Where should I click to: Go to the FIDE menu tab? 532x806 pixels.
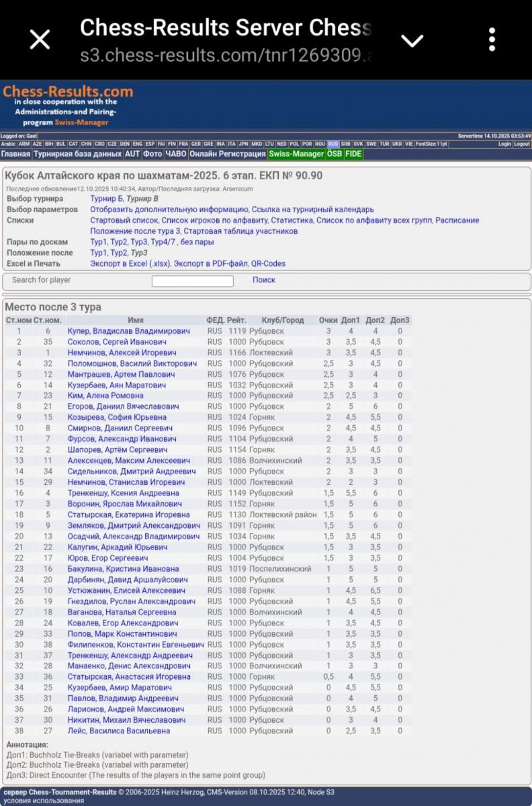tap(353, 154)
